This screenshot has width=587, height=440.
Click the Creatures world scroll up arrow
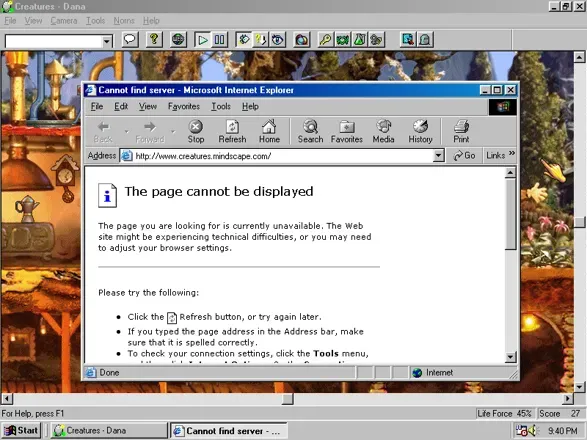579,57
